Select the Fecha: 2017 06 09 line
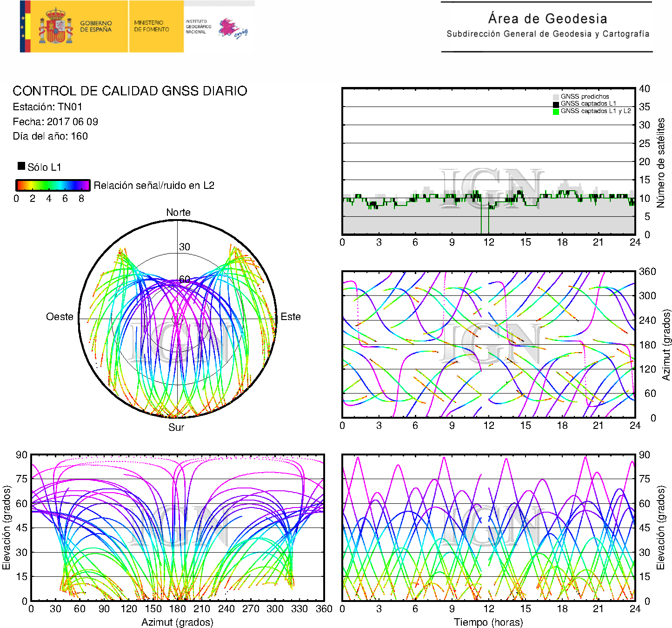Screen dimensions: 672x628 pos(55,122)
